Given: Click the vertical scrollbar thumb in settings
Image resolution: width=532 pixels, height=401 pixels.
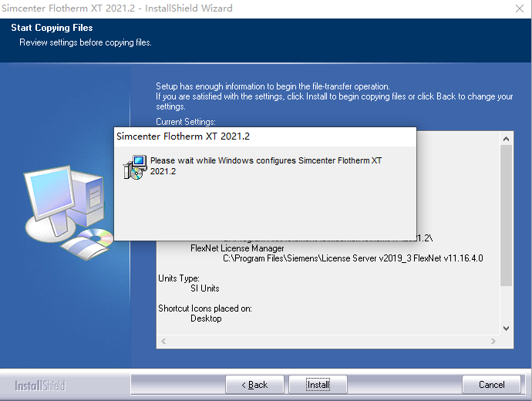Looking at the screenshot, I should (507, 215).
